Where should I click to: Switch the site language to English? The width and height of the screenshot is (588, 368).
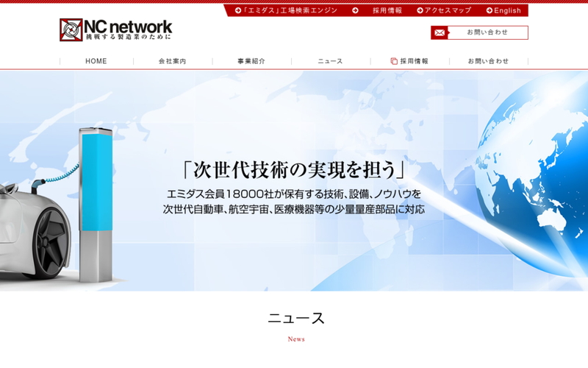(507, 10)
